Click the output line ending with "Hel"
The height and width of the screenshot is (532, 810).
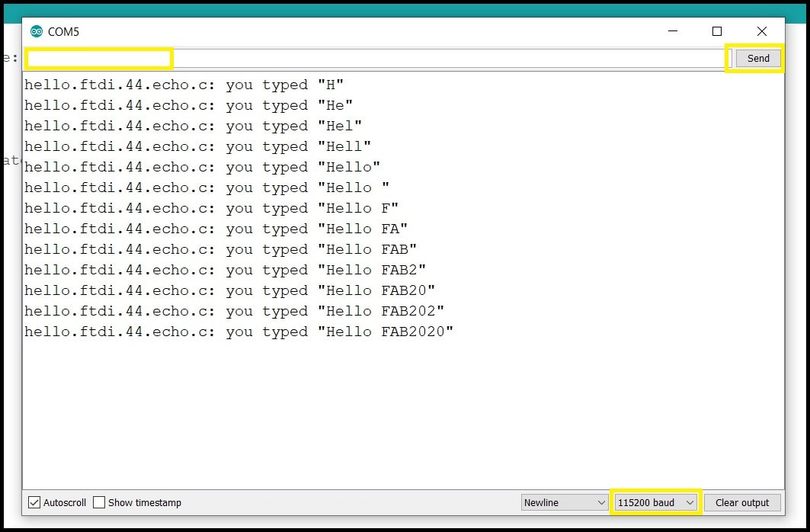(194, 126)
